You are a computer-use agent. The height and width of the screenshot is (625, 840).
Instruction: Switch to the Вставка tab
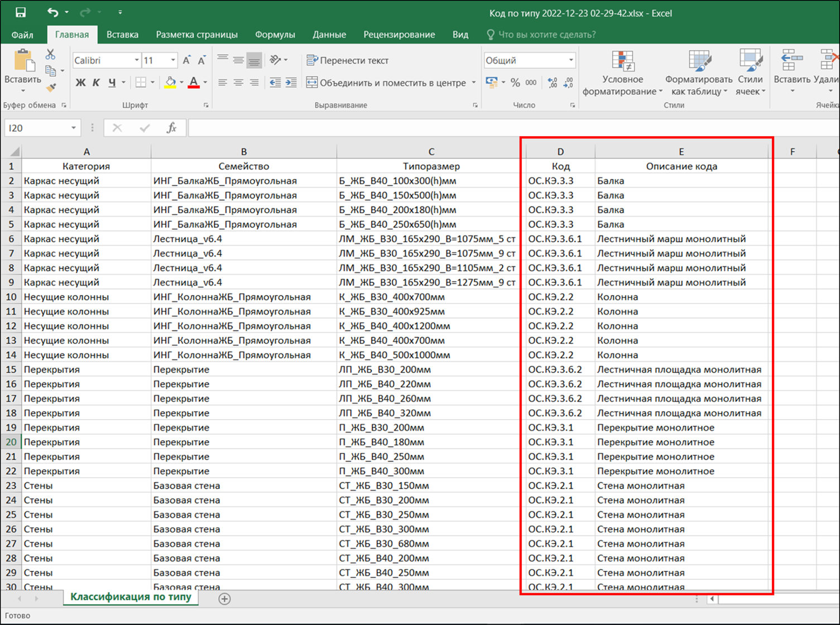point(122,35)
